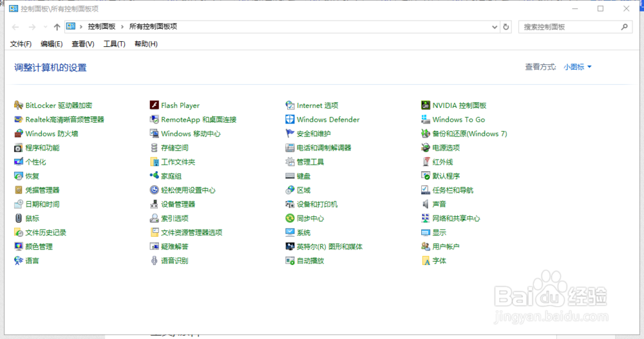Open the 查看(V) menu
This screenshot has height=339, width=644.
pos(83,44)
